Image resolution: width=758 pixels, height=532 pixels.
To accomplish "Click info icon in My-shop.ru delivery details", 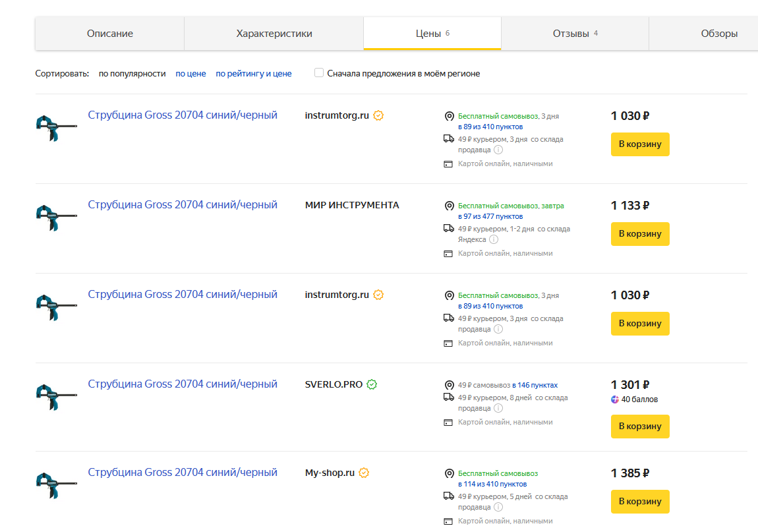I will click(x=498, y=508).
